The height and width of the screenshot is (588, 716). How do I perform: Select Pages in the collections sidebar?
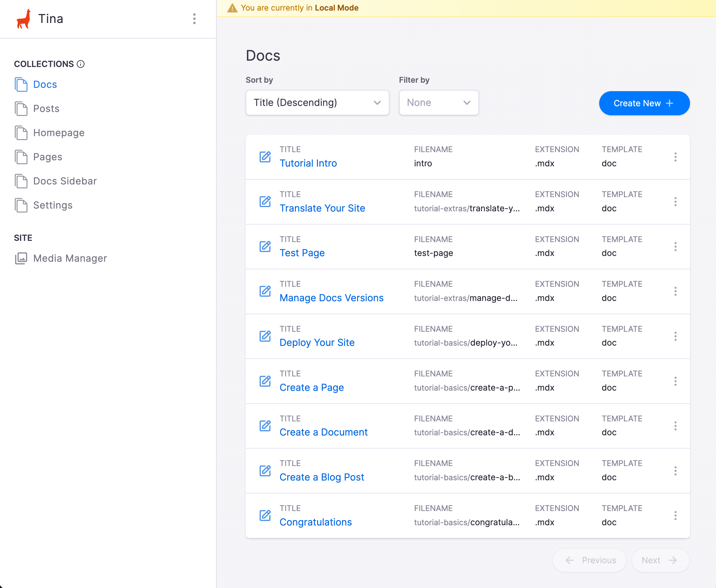(x=48, y=157)
